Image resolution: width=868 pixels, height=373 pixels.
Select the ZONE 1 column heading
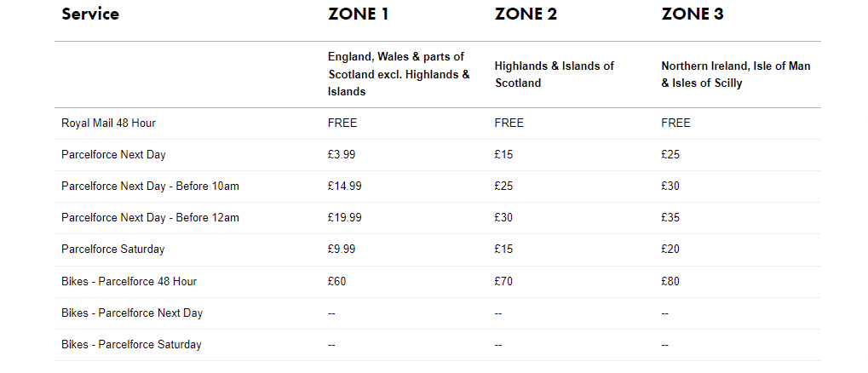(358, 14)
